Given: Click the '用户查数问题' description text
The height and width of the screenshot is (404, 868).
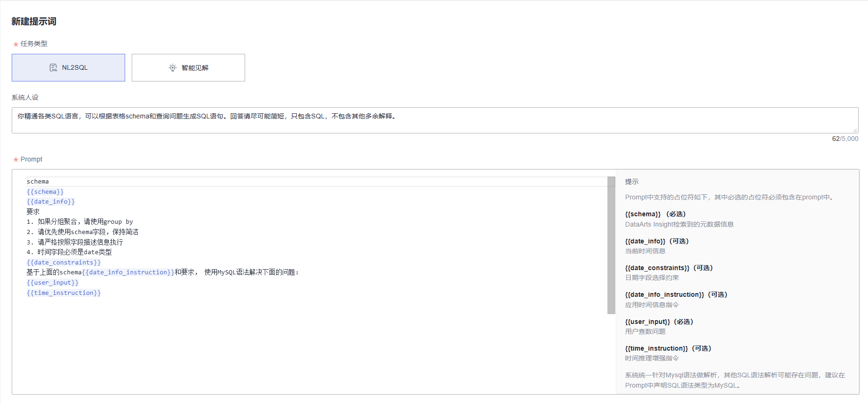Looking at the screenshot, I should click(645, 331).
